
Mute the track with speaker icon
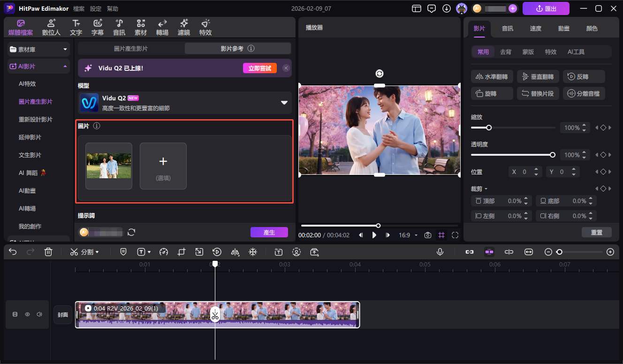point(40,314)
